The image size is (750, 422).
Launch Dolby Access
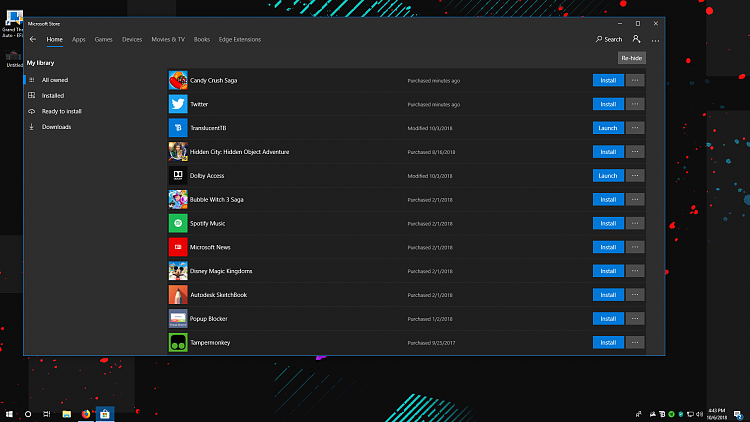click(x=608, y=176)
